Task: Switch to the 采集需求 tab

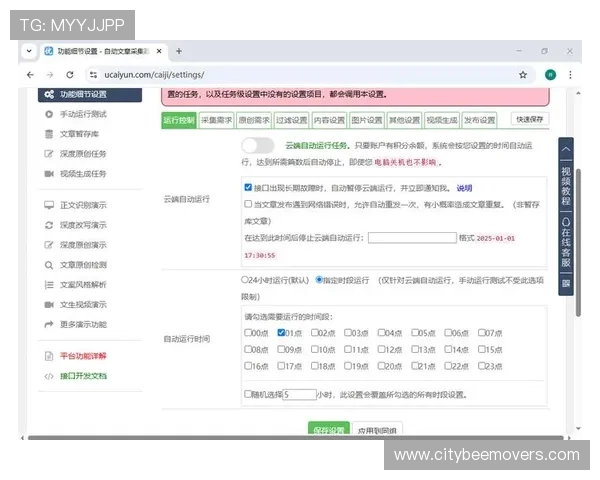Action: (217, 120)
